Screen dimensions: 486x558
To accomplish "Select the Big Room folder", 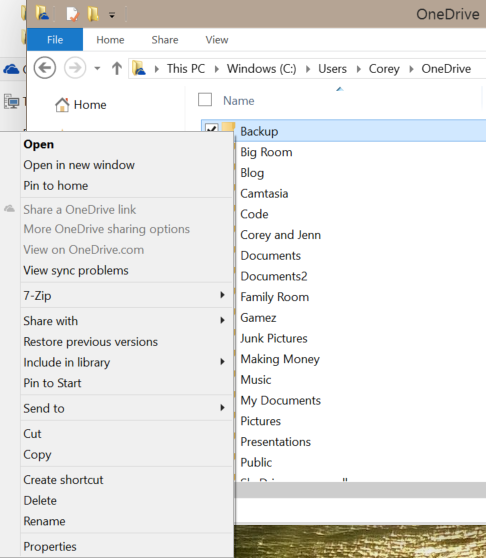I will 266,152.
